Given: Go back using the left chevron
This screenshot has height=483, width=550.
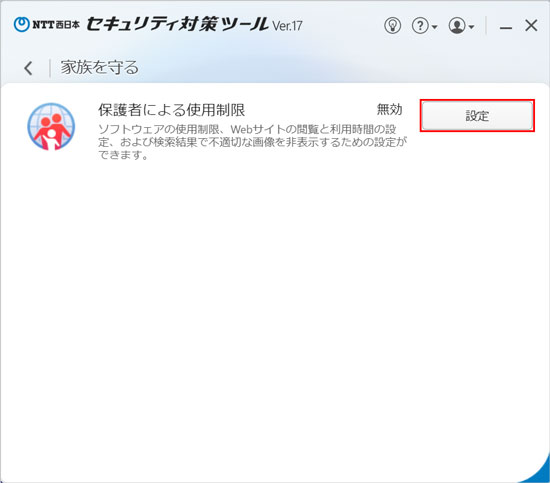Looking at the screenshot, I should point(28,68).
